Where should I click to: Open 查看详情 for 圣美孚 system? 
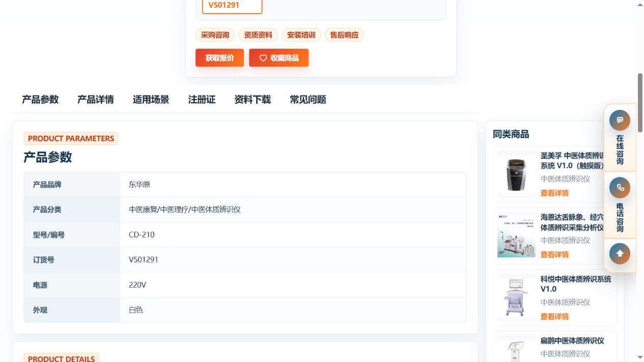554,193
